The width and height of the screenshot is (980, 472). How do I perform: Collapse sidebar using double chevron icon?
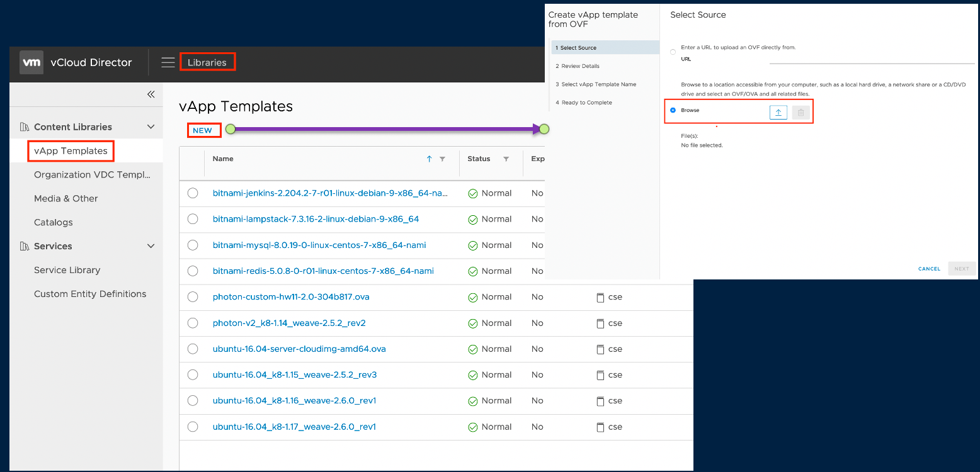[x=151, y=94]
